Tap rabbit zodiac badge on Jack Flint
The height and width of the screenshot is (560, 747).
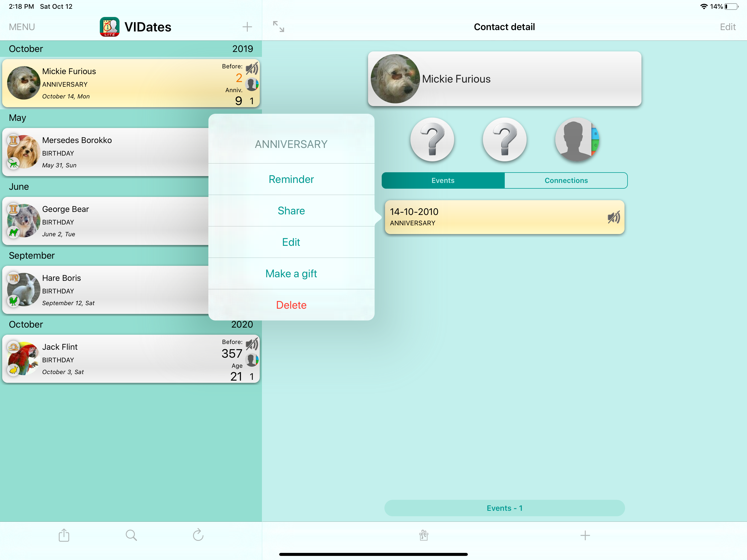[13, 371]
